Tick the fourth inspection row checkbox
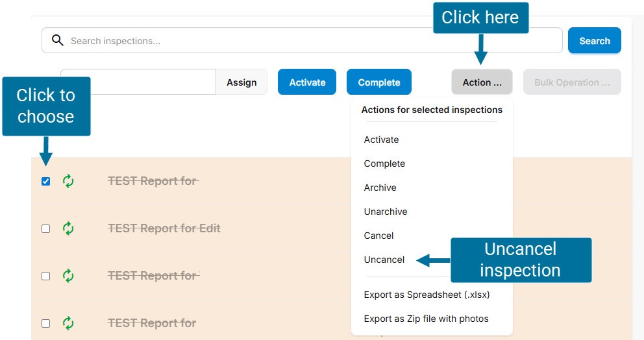The image size is (644, 340). click(x=45, y=323)
